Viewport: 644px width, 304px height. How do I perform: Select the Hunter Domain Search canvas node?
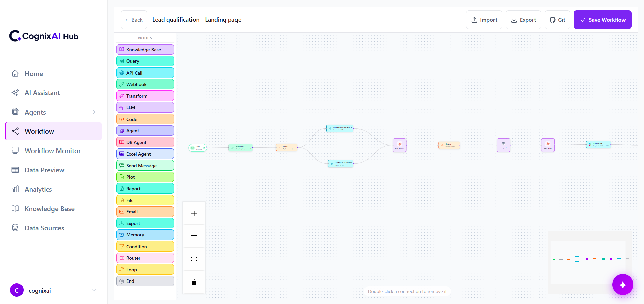pos(340,128)
